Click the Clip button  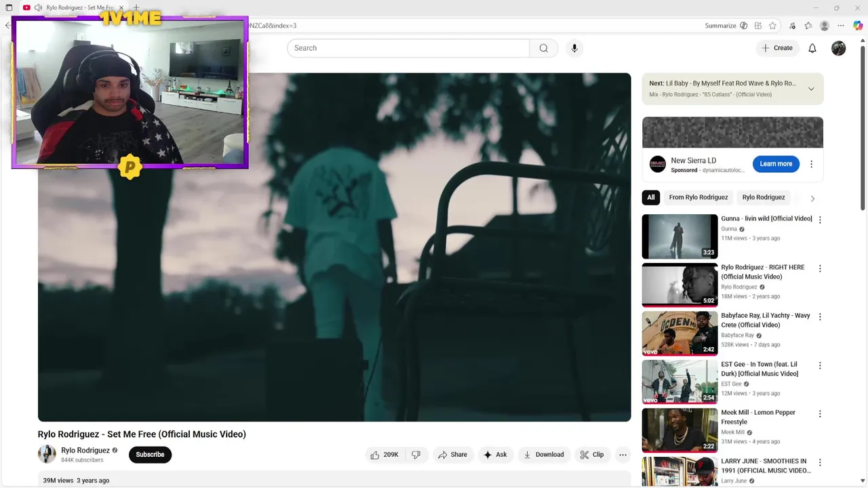[x=592, y=455]
